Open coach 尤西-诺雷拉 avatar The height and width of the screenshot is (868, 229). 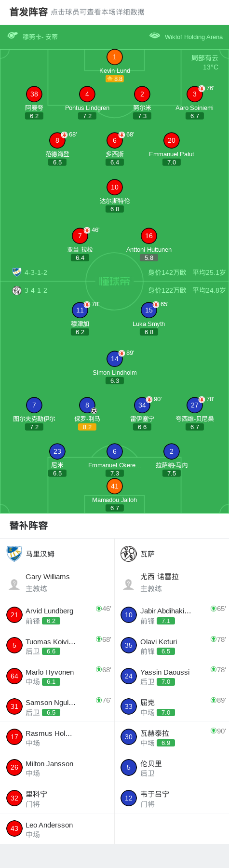[129, 584]
